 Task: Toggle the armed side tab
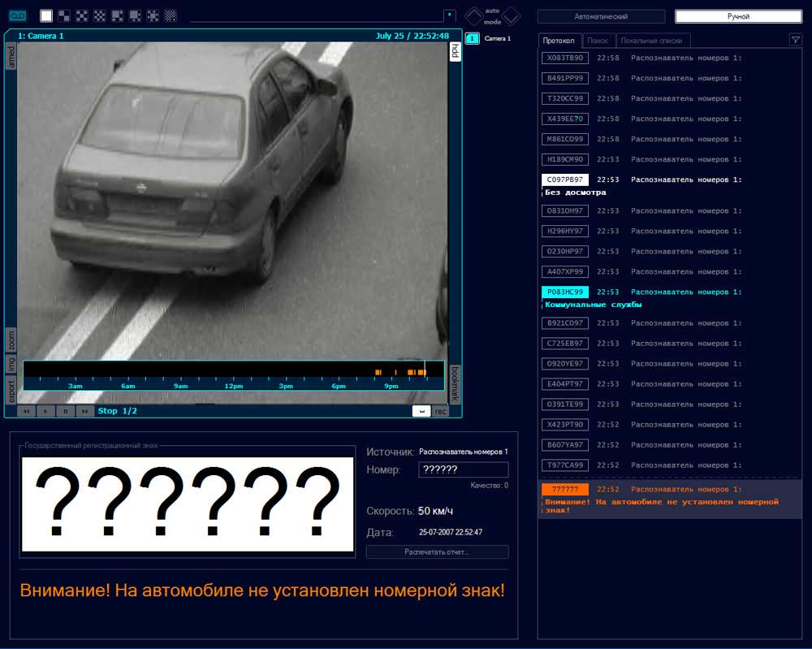pyautogui.click(x=11, y=57)
